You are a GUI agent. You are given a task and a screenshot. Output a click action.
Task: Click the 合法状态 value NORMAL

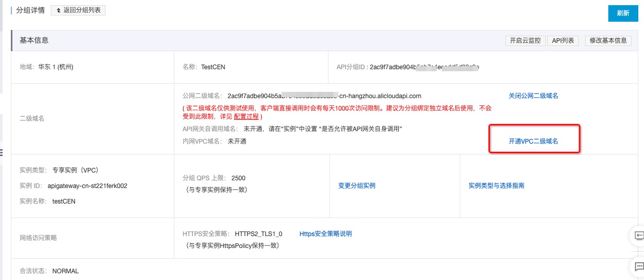pyautogui.click(x=66, y=271)
